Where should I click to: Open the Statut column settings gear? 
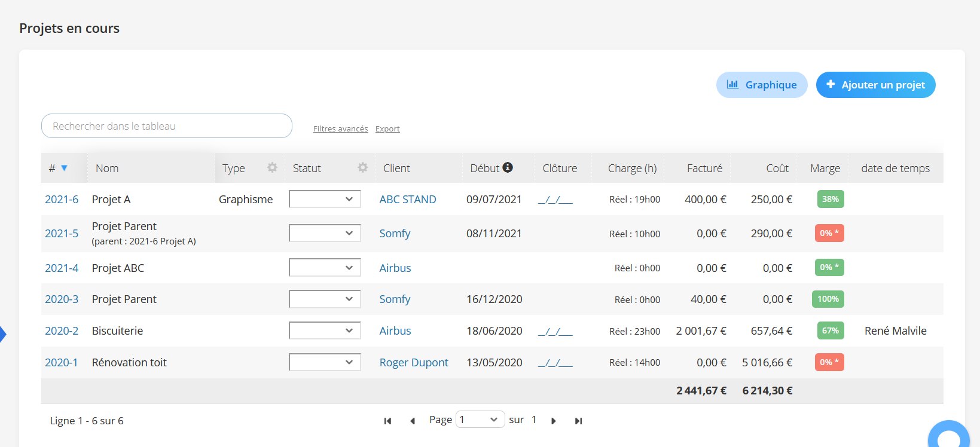362,167
